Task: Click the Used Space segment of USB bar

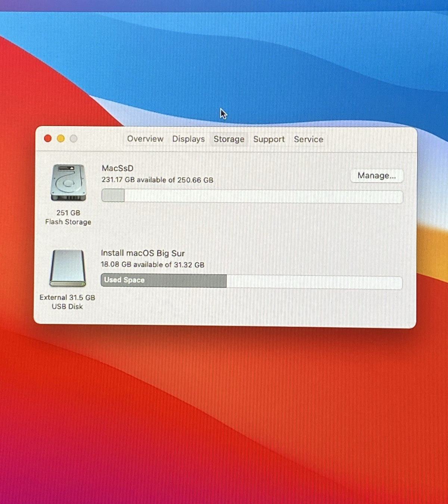Action: [x=164, y=280]
